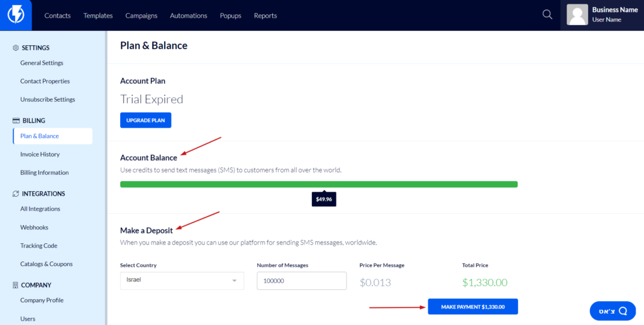644x325 pixels.
Task: Click the Israel dropdown arrow
Action: coord(235,281)
